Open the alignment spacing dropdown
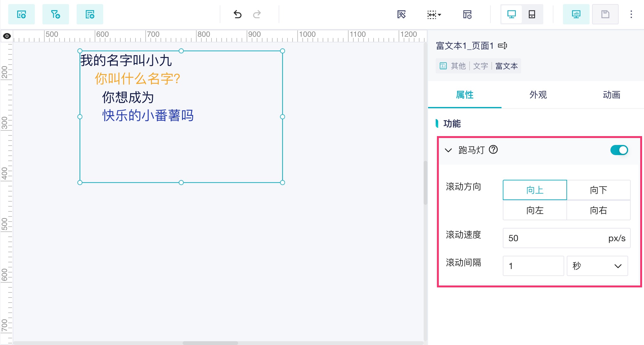The height and width of the screenshot is (345, 644). coord(434,14)
